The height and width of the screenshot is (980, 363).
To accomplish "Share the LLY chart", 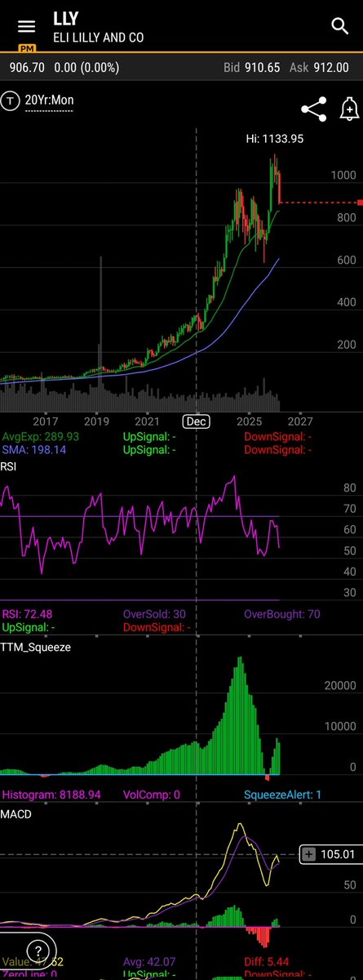I will click(x=313, y=109).
